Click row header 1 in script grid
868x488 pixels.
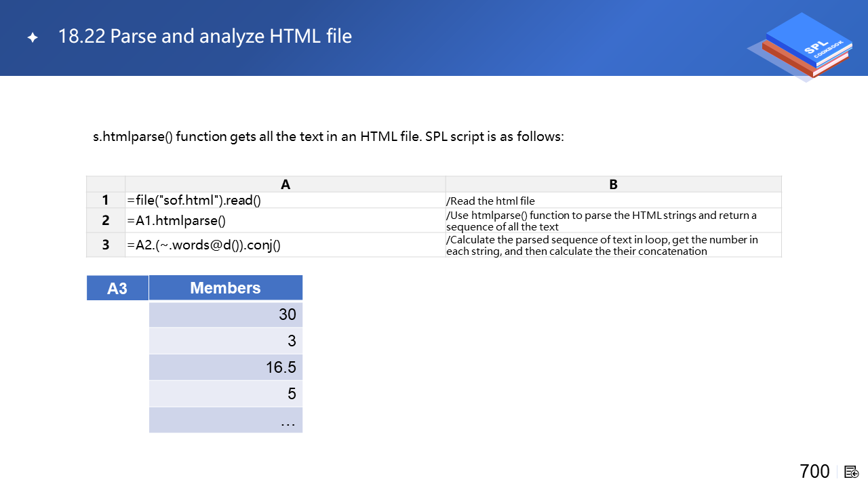coord(106,200)
